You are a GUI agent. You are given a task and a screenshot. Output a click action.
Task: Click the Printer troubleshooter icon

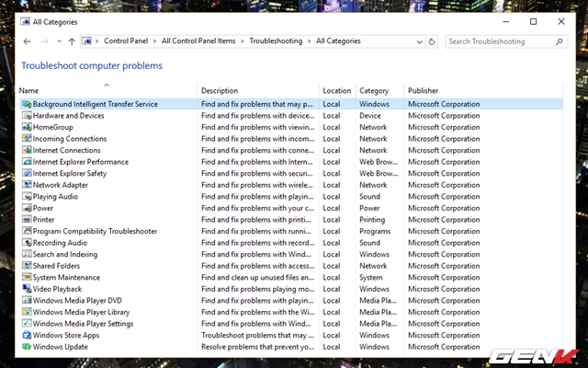(x=27, y=220)
